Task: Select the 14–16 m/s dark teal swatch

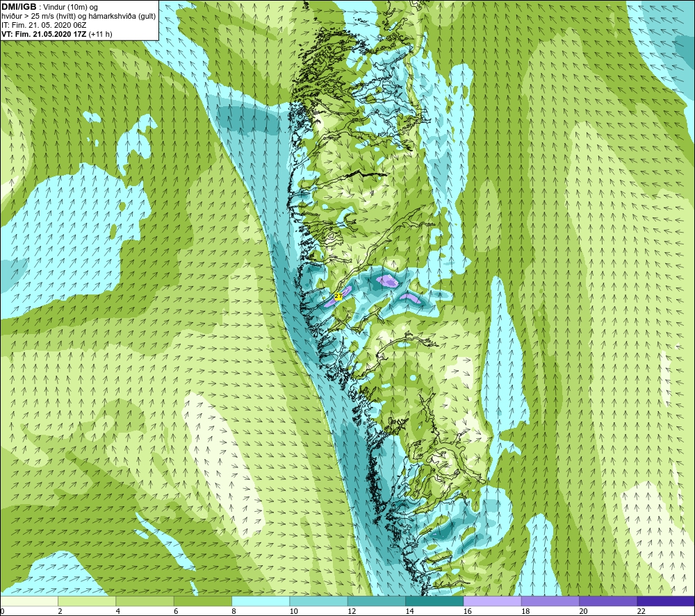Action: (x=434, y=601)
